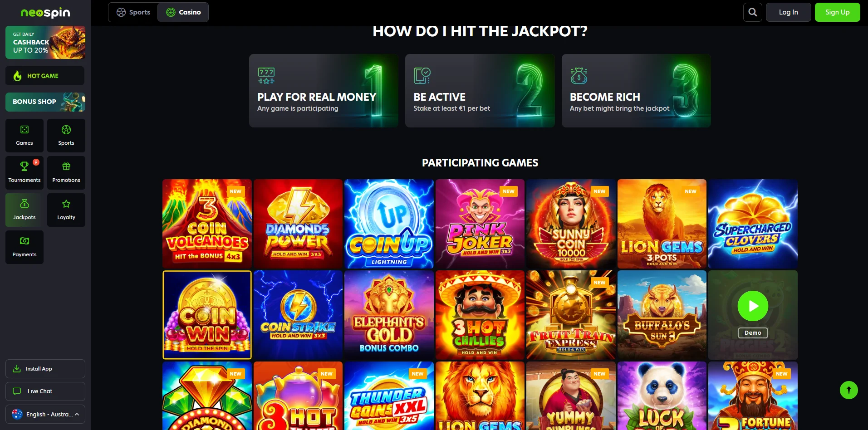
Task: Open Payments tile in sidebar
Action: [x=25, y=247]
